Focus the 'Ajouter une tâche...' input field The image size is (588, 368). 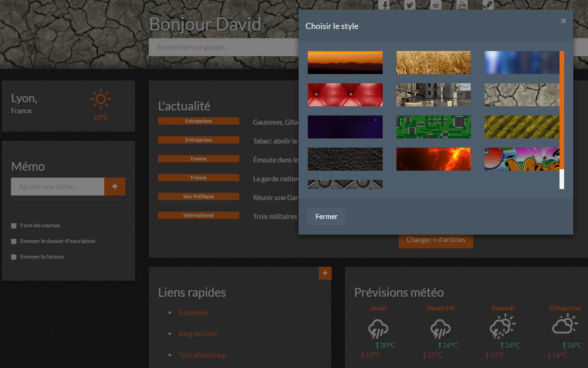[57, 187]
